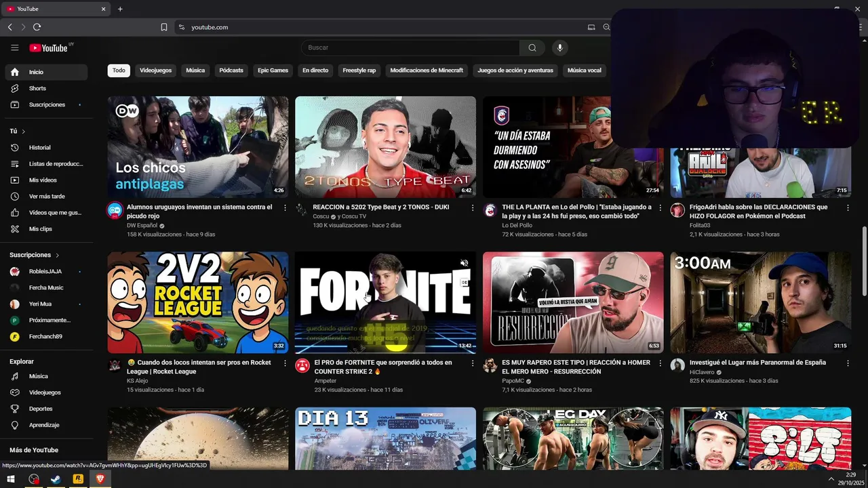Viewport: 868px width, 488px height.
Task: Open options for REACCION a 5202 video
Action: click(473, 207)
